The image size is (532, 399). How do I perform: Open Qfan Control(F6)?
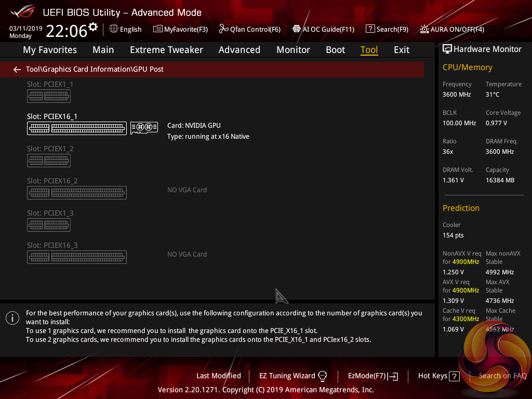250,29
